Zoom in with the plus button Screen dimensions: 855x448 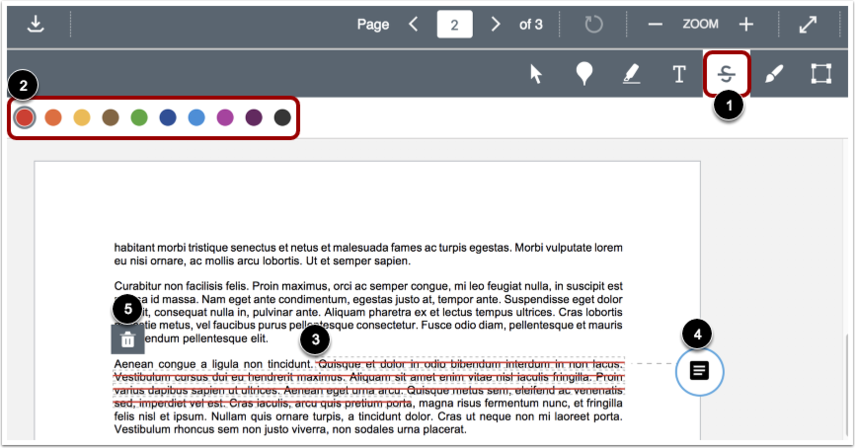tap(746, 25)
